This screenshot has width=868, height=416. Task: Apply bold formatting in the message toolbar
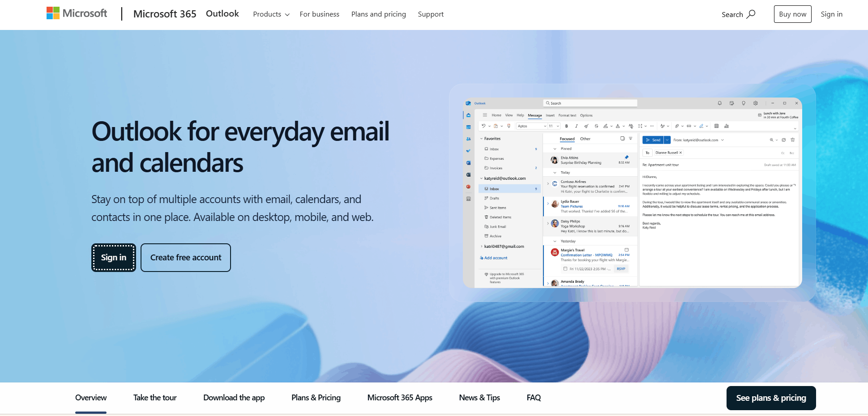click(x=566, y=126)
